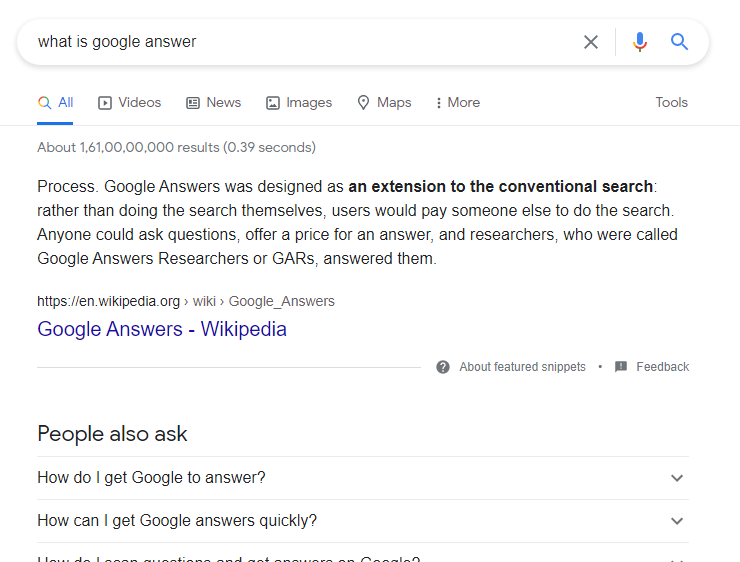The width and height of the screenshot is (740, 562).
Task: Click the en.wikipedia.org URL breadcrumb
Action: click(108, 301)
